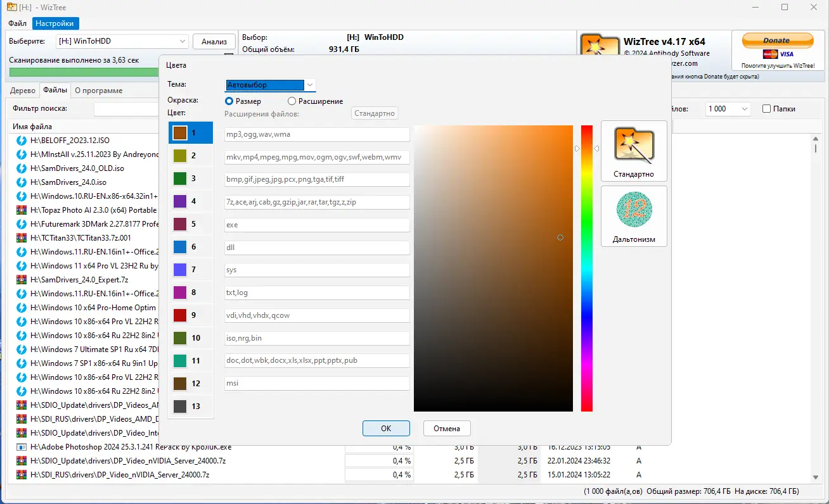Click the icon next to H:\BELOFF_2023.12.ISO

coord(21,141)
